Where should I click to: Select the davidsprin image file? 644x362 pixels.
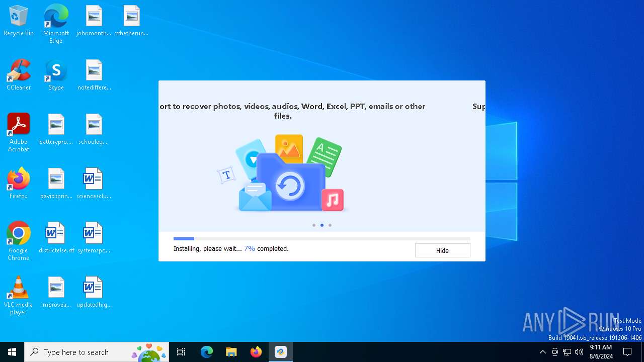pos(56,184)
